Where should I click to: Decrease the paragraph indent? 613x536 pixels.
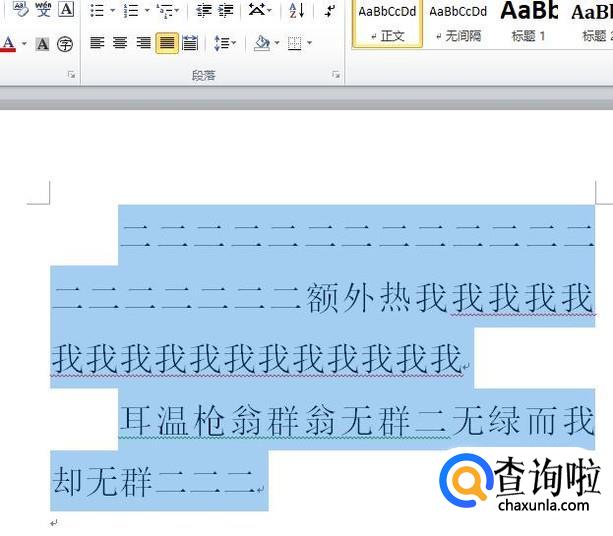[x=204, y=10]
